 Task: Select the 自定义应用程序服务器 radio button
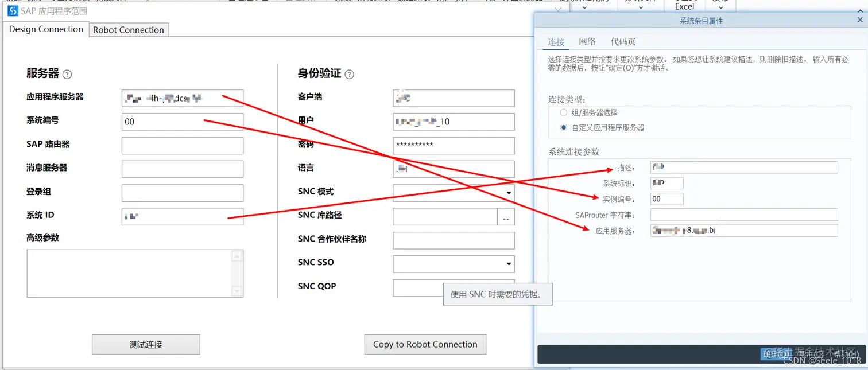pyautogui.click(x=563, y=127)
